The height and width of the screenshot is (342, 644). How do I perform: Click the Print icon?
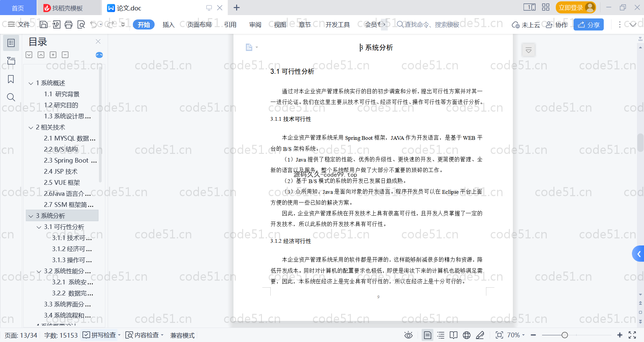point(68,24)
